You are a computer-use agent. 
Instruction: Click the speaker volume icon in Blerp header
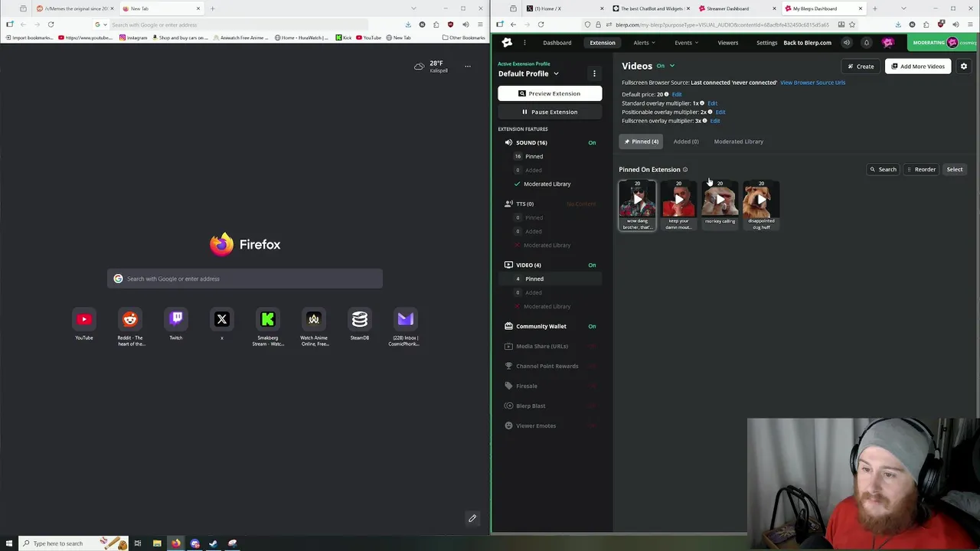(847, 43)
